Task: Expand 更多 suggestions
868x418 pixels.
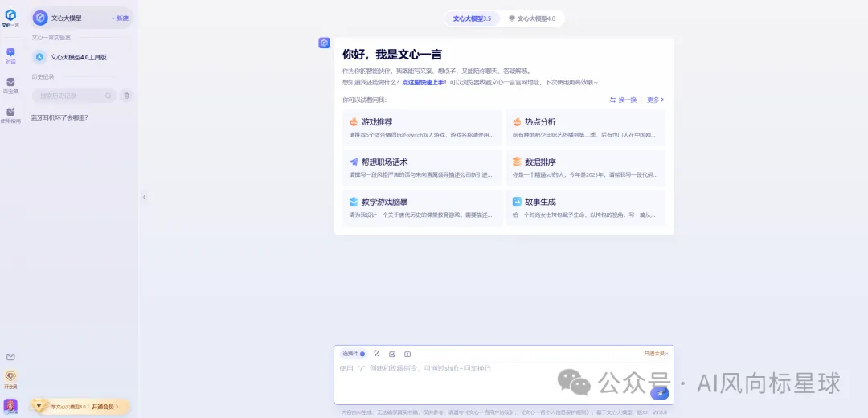Action: tap(656, 100)
